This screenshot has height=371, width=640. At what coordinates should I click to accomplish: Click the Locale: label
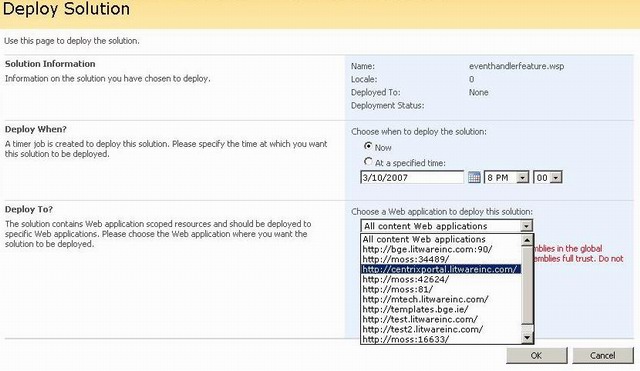click(x=364, y=79)
